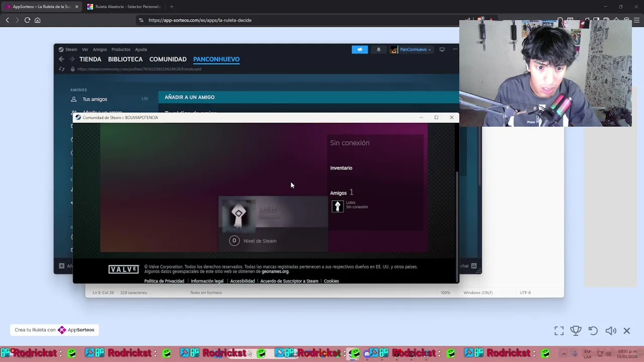Click the PanConHuevo avatar in Steam header

394,49
